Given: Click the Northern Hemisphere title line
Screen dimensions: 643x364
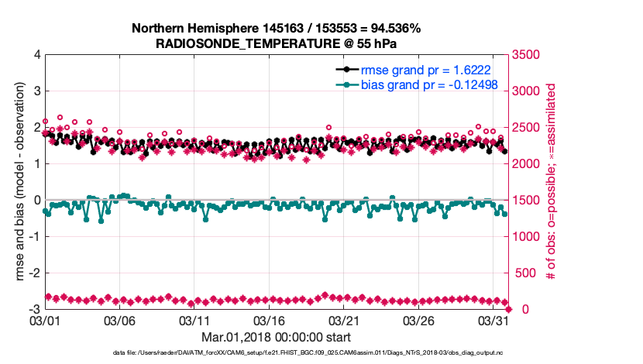Looking at the screenshot, I should (x=277, y=29).
